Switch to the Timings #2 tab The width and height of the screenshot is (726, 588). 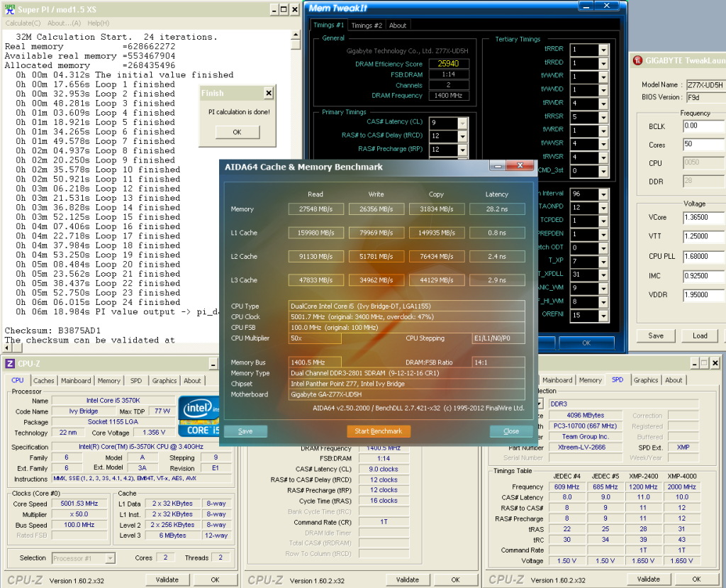(x=367, y=26)
